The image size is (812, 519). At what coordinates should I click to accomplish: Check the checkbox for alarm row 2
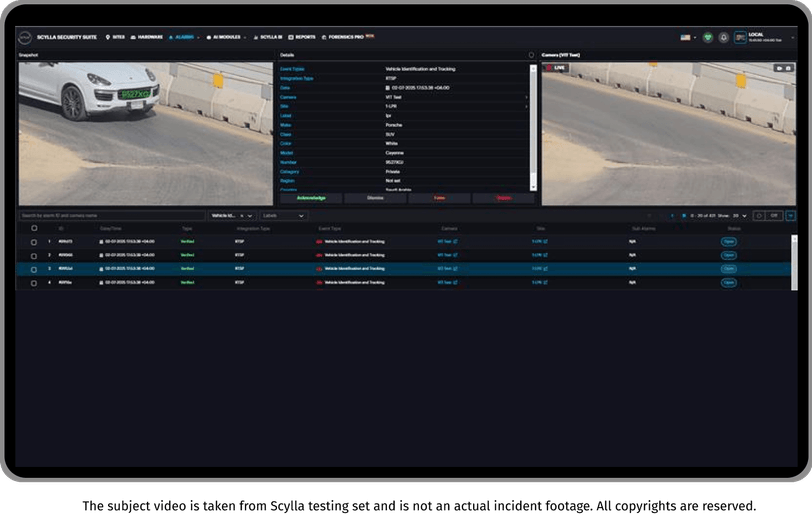[34, 255]
